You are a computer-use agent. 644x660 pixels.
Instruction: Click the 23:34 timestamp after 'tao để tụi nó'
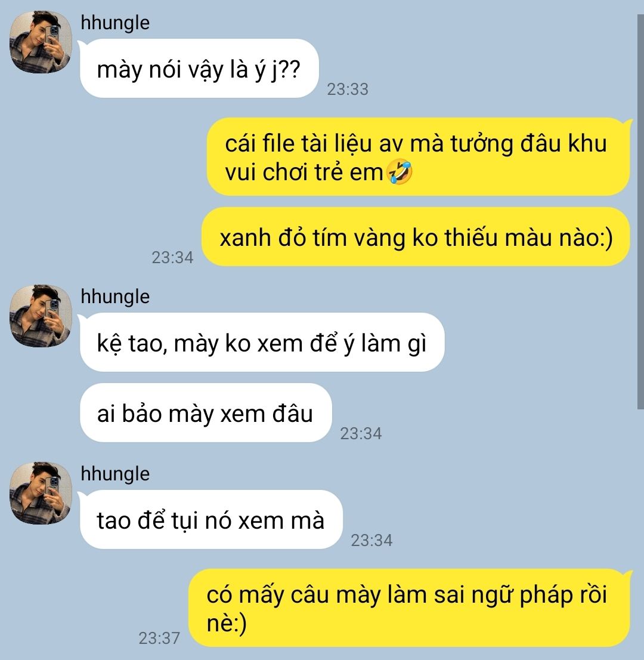(372, 540)
